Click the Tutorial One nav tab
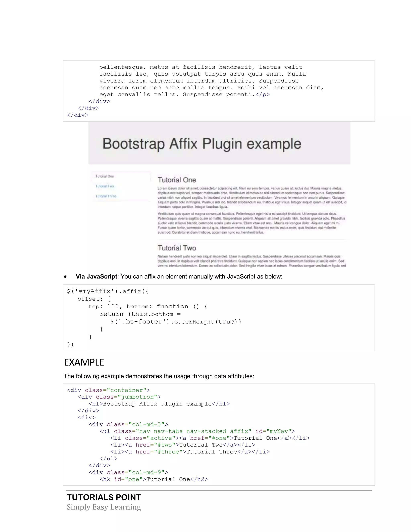411x532 pixels. (105, 176)
